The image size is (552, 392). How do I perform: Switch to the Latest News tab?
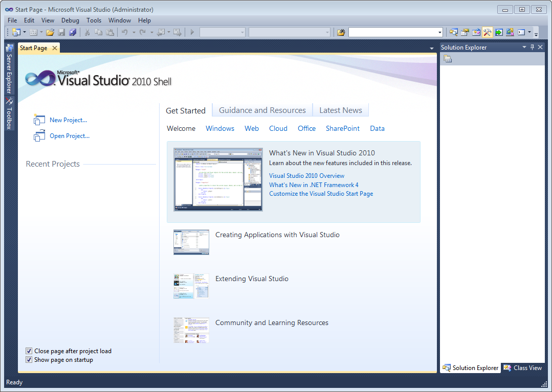tap(341, 110)
